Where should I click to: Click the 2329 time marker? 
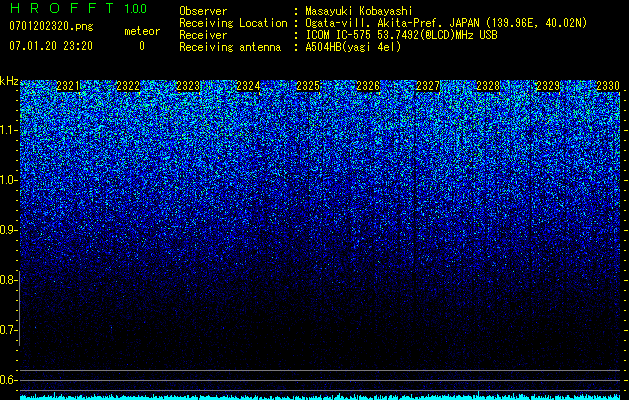tap(548, 86)
